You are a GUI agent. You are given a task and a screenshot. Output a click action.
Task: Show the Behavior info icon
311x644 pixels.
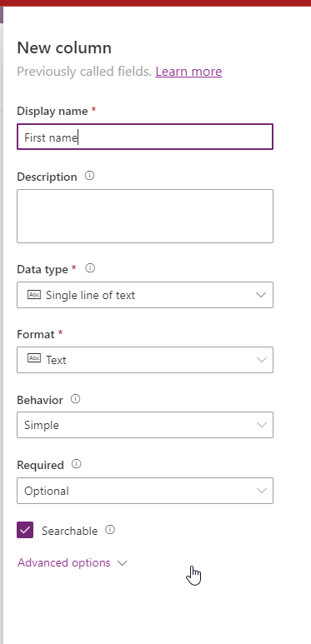[x=76, y=399]
